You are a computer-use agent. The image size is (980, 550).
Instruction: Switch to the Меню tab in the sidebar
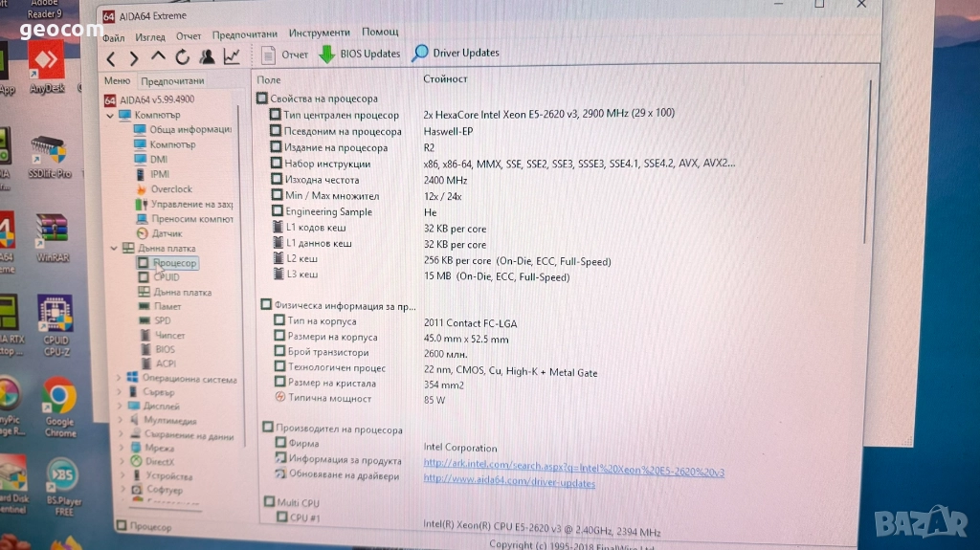[x=117, y=80]
